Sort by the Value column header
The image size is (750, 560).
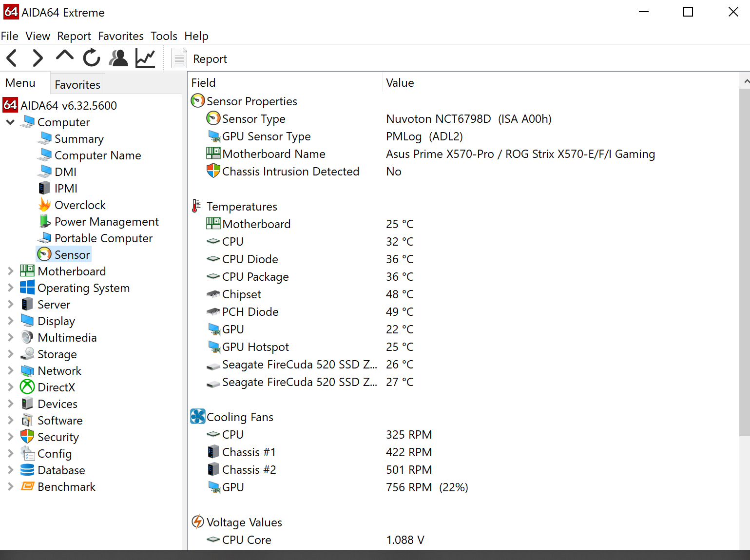(x=560, y=83)
